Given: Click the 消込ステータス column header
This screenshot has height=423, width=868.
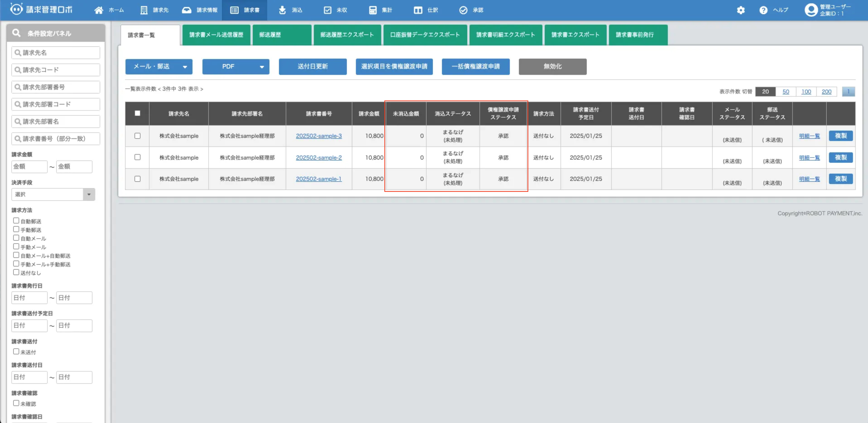Looking at the screenshot, I should 453,114.
